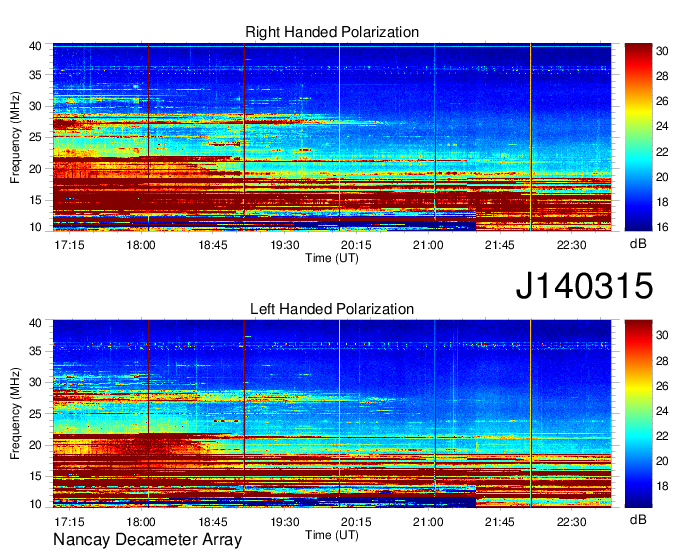This screenshot has width=680, height=552.
Task: Click the 16 dB tick on Right Handed colorbar
Action: tap(662, 227)
